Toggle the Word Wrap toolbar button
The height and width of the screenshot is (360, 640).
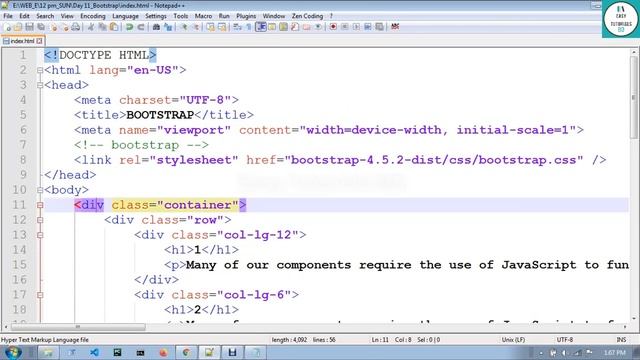[236, 27]
